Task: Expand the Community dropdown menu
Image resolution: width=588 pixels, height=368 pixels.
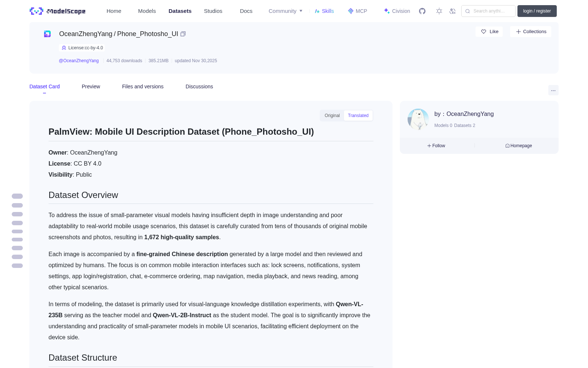Action: click(286, 11)
